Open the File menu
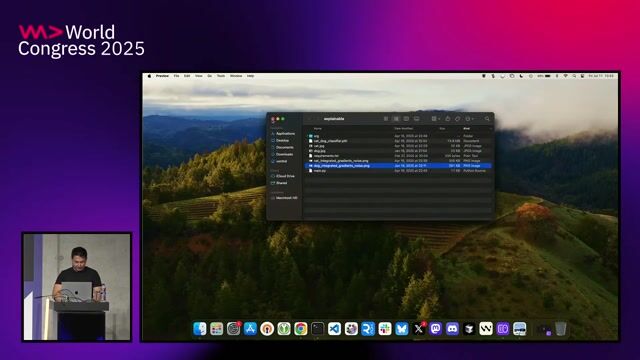640x360 pixels. click(176, 76)
